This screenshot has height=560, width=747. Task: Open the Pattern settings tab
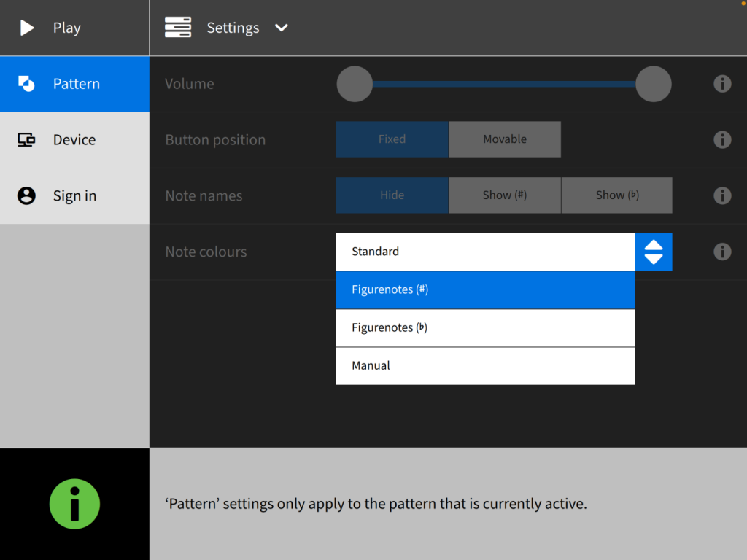(x=75, y=84)
